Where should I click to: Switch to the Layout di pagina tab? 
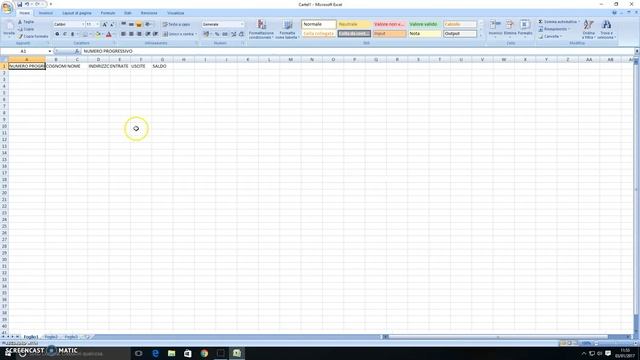click(77, 13)
